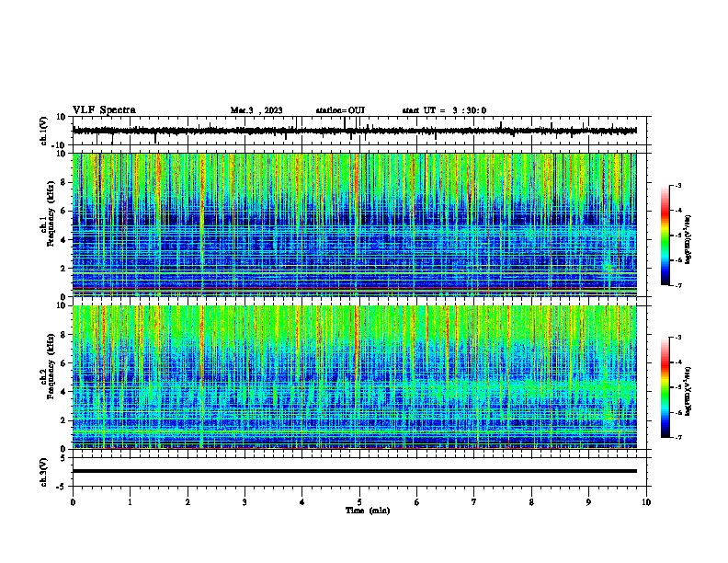The width and height of the screenshot is (728, 563).
Task: Click time axis tick label "0"
Action: click(73, 502)
